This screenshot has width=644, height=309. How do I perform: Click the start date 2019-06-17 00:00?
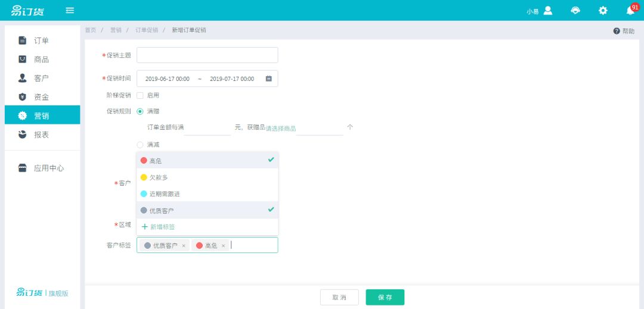tap(167, 79)
